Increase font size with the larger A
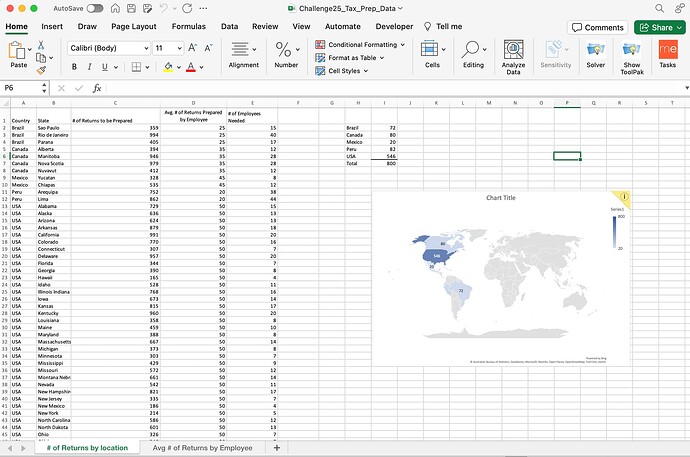The width and height of the screenshot is (690, 457). 193,48
